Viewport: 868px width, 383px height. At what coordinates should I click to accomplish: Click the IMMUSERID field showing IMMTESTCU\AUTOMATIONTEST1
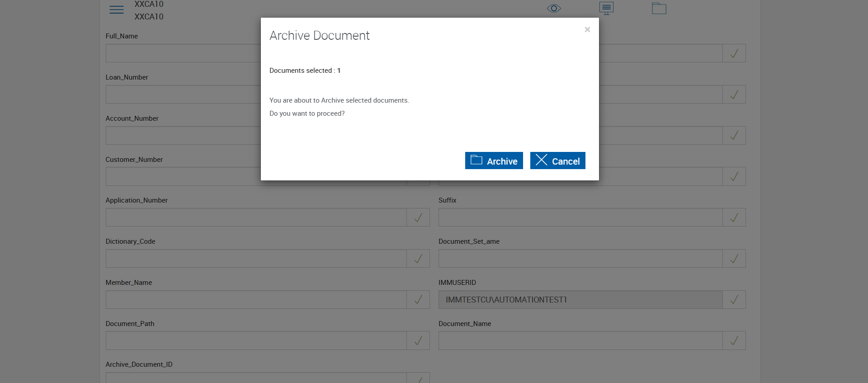tap(580, 300)
